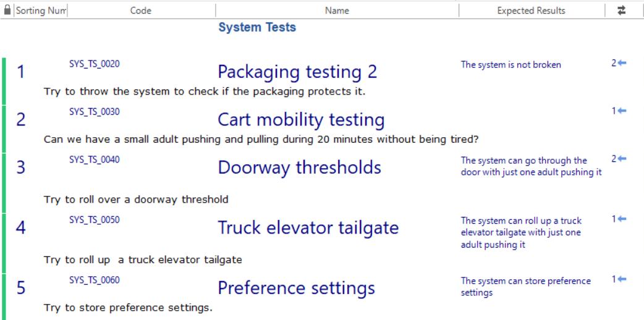Viewport: 644px width, 320px height.
Task: Click the Sorting Number column header
Action: (41, 11)
